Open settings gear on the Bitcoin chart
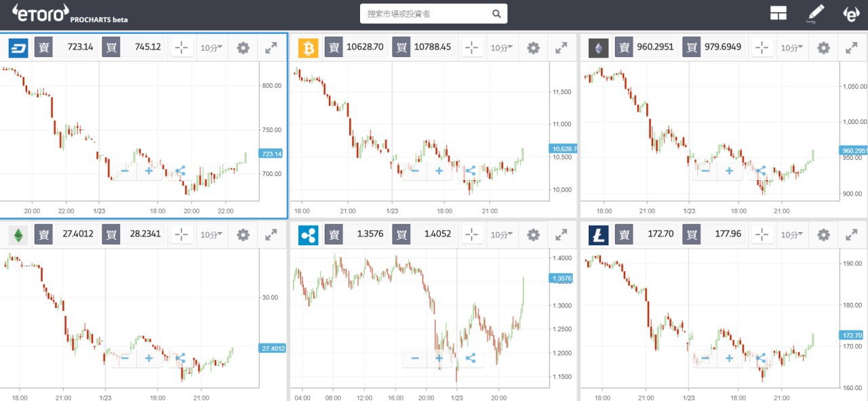 (x=533, y=47)
